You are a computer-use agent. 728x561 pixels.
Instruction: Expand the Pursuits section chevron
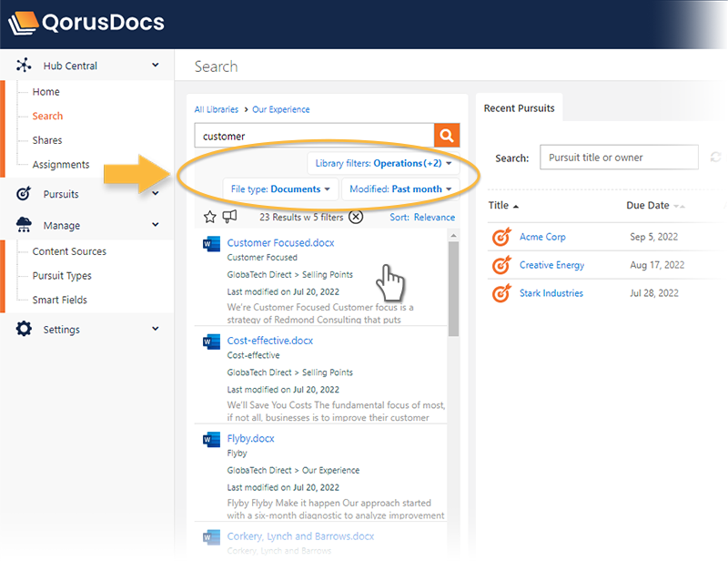tap(156, 193)
